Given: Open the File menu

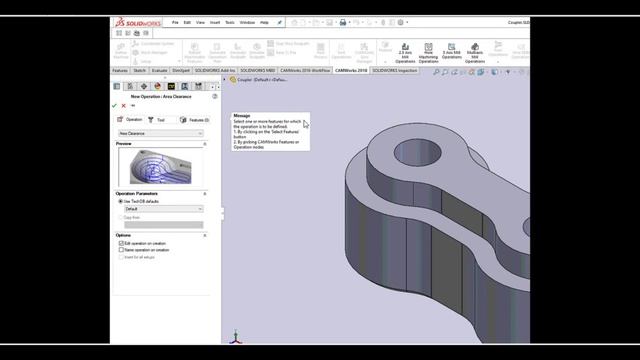Looking at the screenshot, I should 175,22.
